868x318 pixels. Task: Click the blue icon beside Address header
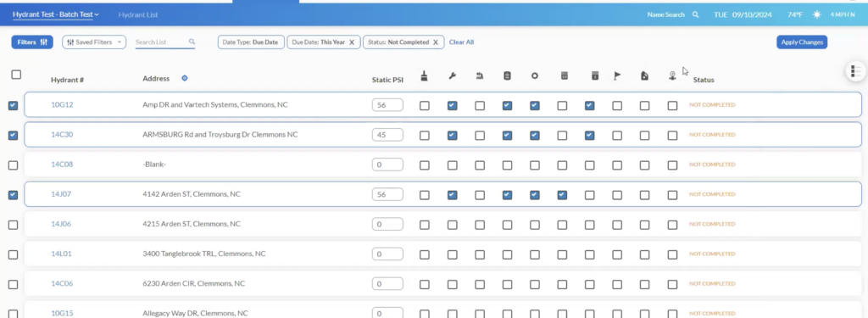(185, 78)
